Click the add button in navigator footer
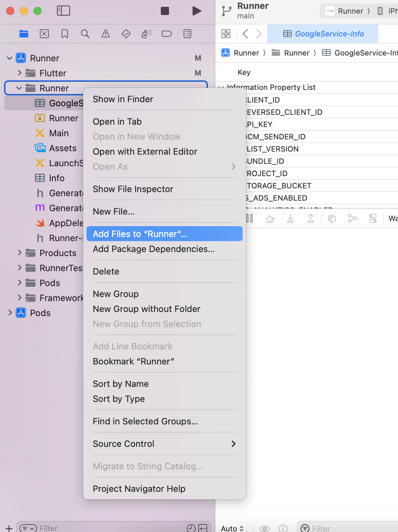This screenshot has width=398, height=532. pyautogui.click(x=9, y=528)
